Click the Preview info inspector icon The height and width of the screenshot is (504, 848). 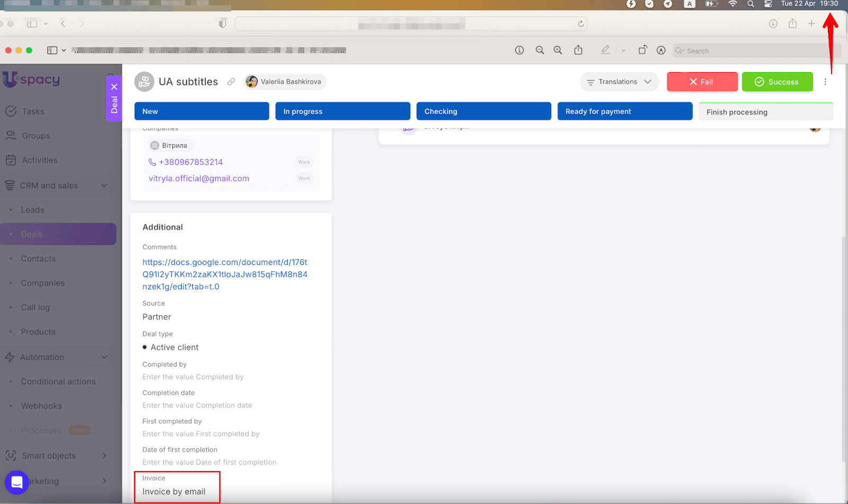(x=519, y=50)
